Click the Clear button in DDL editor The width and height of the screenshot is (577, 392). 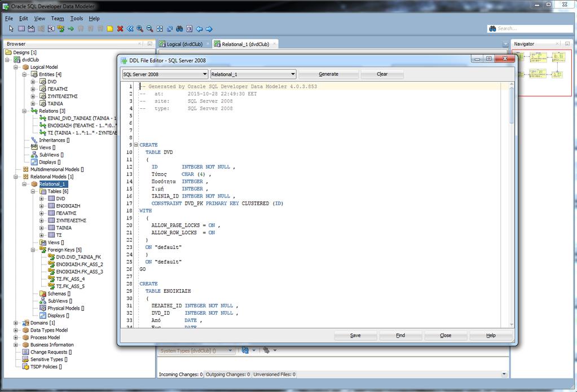click(382, 74)
